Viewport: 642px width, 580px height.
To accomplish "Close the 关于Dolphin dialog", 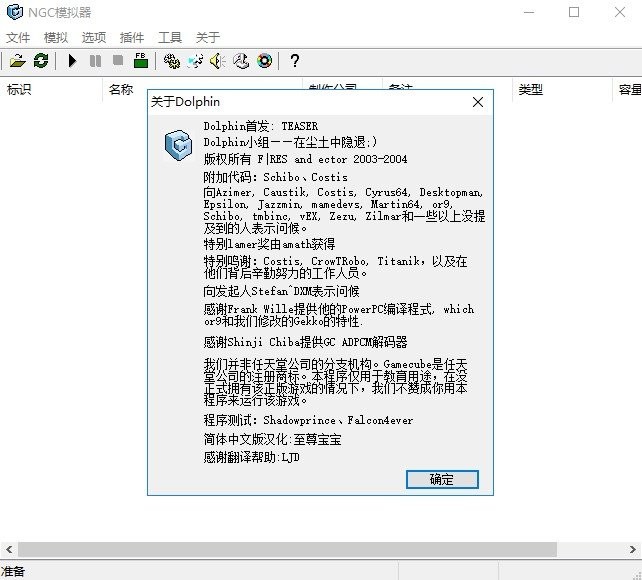I will (478, 102).
